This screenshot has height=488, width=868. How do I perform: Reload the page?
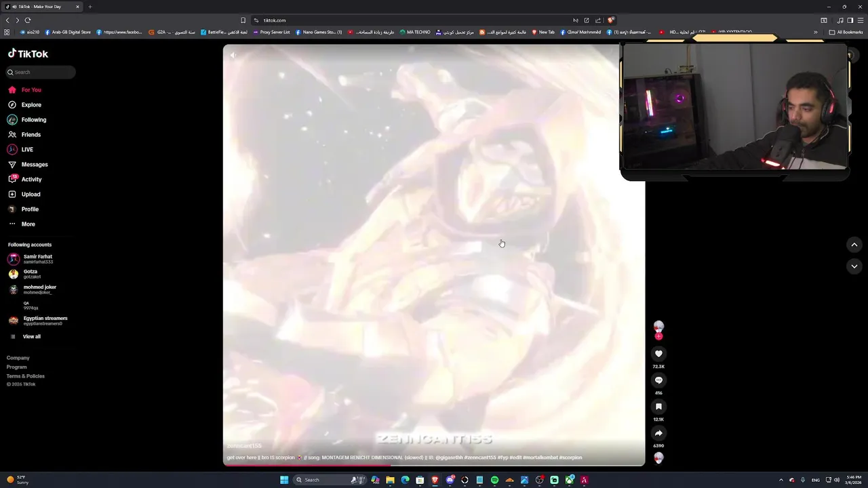point(28,20)
